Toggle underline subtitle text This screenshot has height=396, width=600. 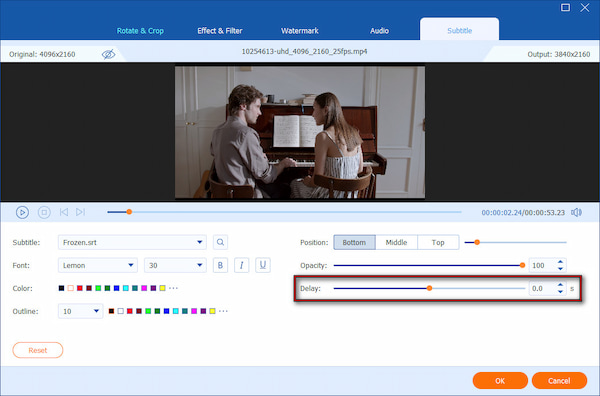coord(263,265)
